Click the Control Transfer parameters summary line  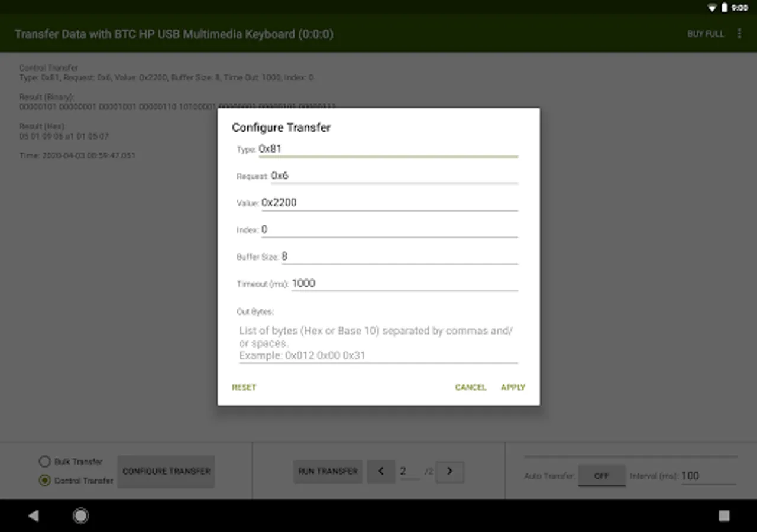click(166, 77)
